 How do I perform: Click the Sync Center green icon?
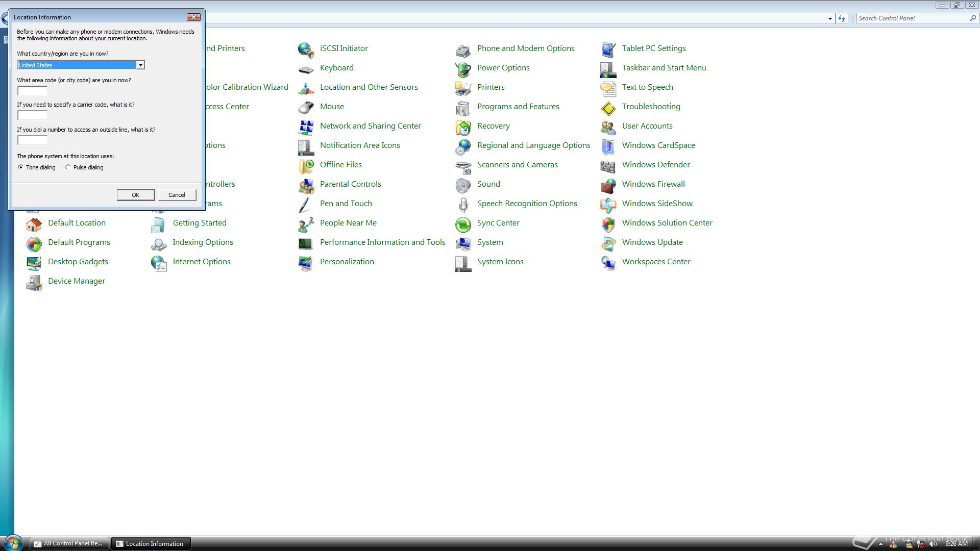tap(463, 224)
